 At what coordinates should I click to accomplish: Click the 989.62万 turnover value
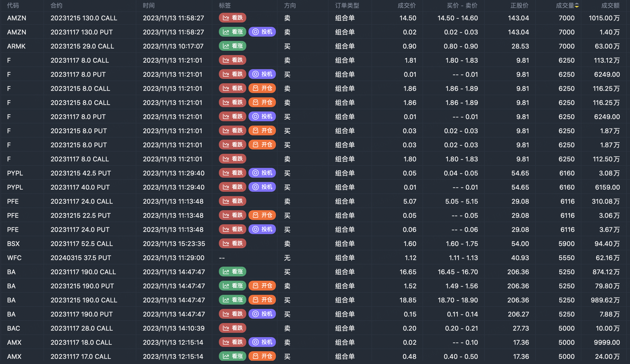pyautogui.click(x=605, y=300)
